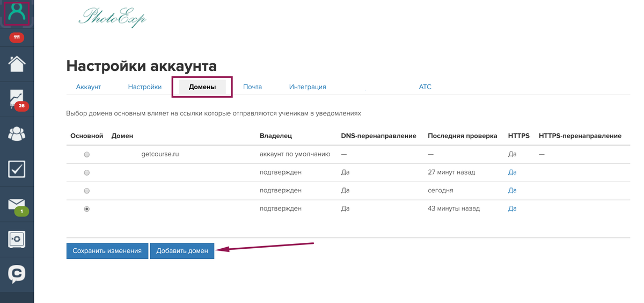Screen dimensions: 644x303
Task: Open the users group icon in sidebar
Action: pyautogui.click(x=17, y=134)
